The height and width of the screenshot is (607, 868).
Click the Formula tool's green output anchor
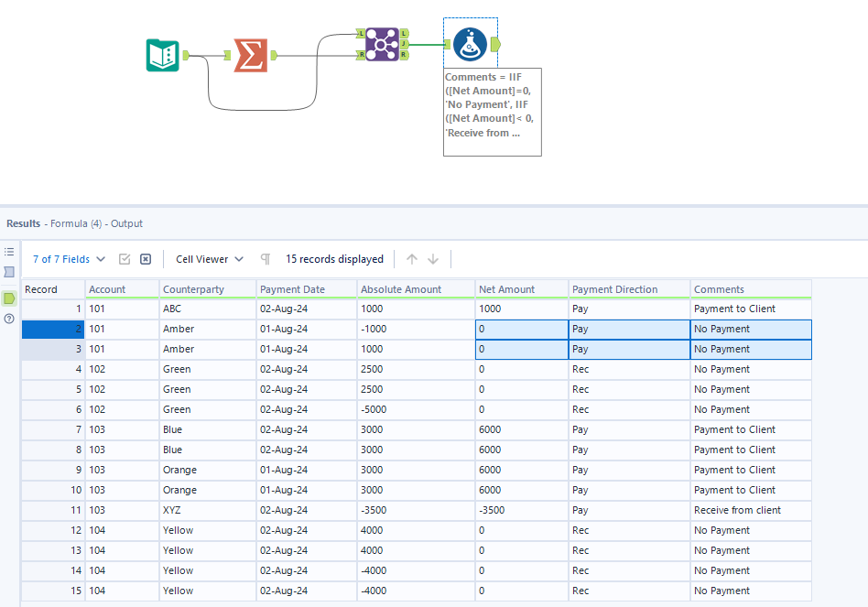coord(495,44)
